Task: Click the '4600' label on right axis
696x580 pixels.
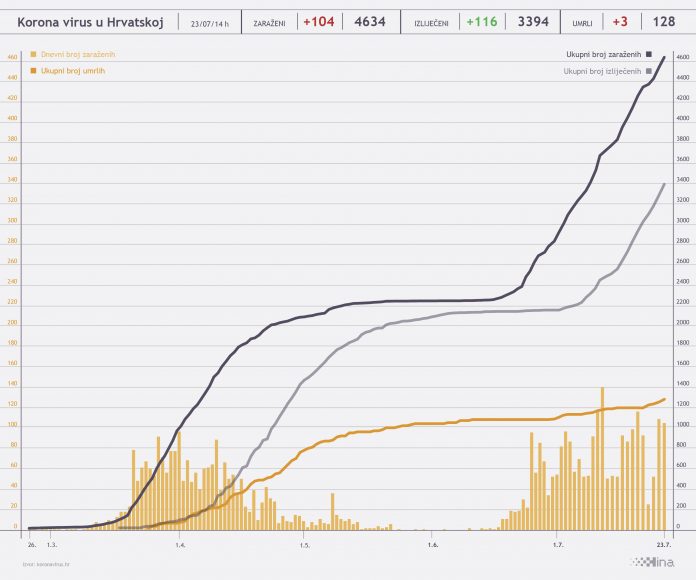Action: click(683, 57)
